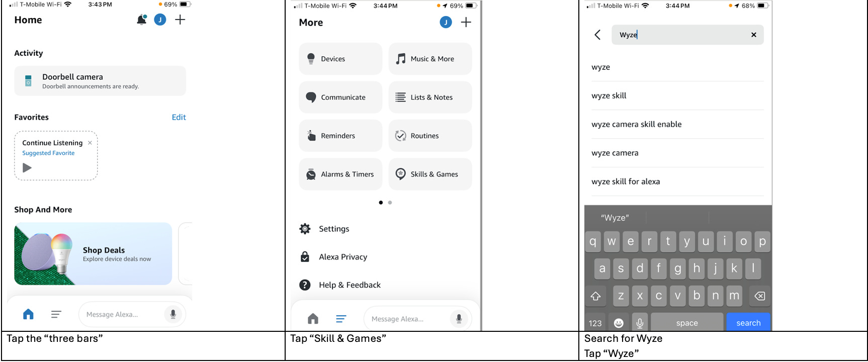
Task: Tap the microphone icon on the Home screen
Action: [x=173, y=314]
